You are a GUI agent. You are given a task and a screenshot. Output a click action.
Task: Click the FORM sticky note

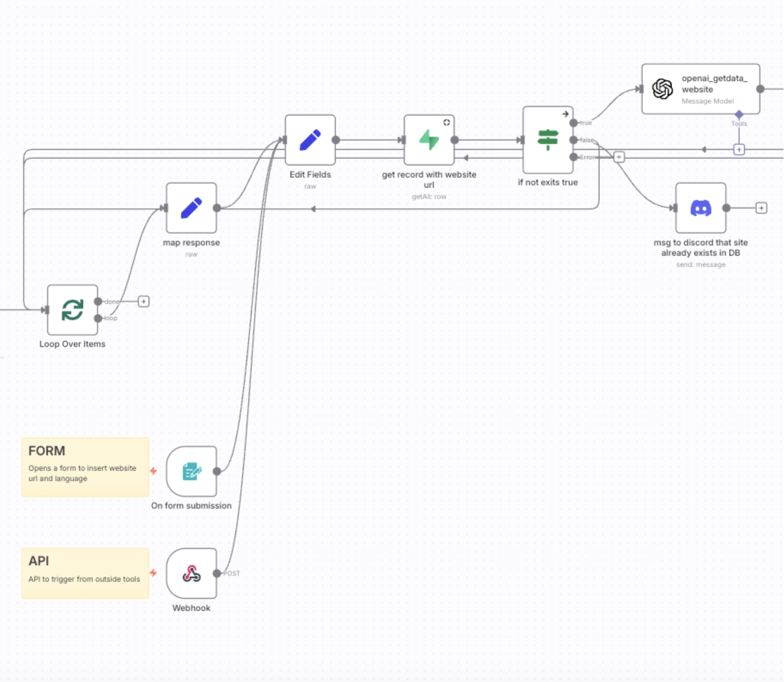coord(85,467)
